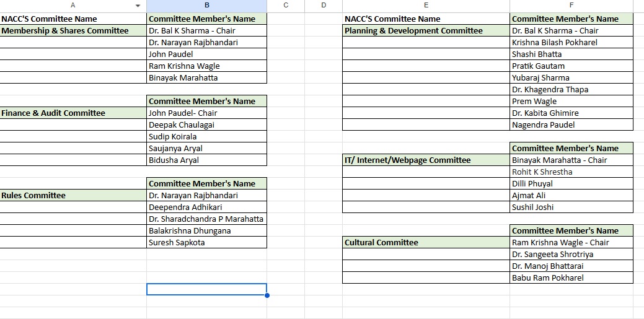Viewport: 644px width, 319px height.
Task: Select the Balakrishna Dhungana cell
Action: (206, 230)
